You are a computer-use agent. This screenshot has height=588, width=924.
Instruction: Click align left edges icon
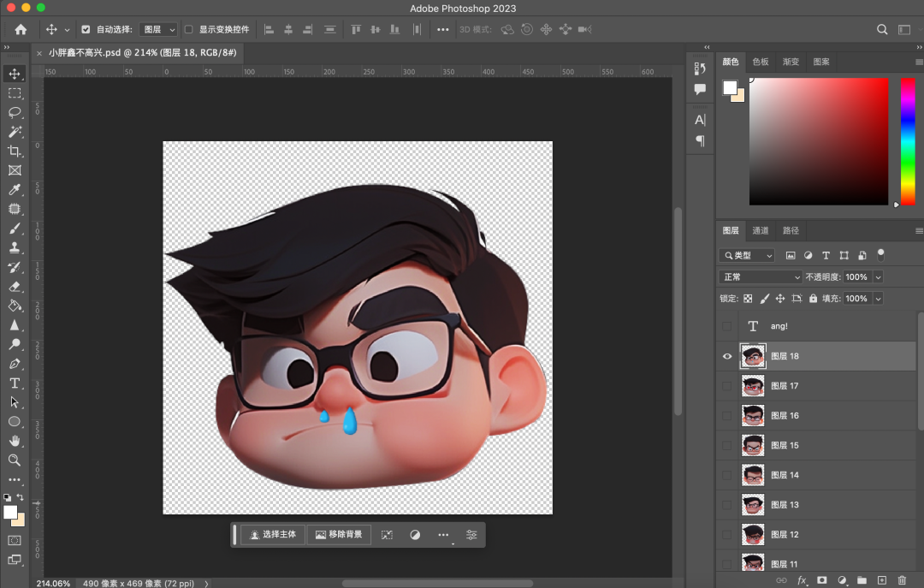click(269, 29)
